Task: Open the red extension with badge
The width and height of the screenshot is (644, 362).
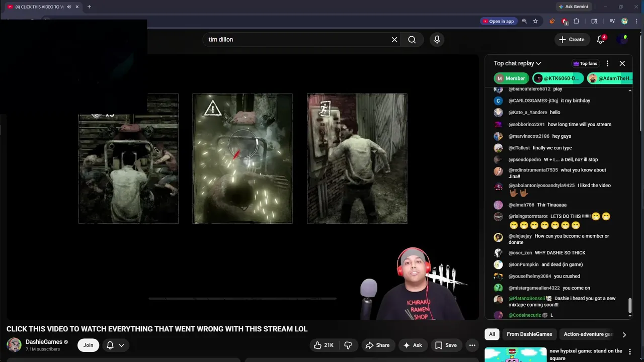Action: click(x=565, y=21)
